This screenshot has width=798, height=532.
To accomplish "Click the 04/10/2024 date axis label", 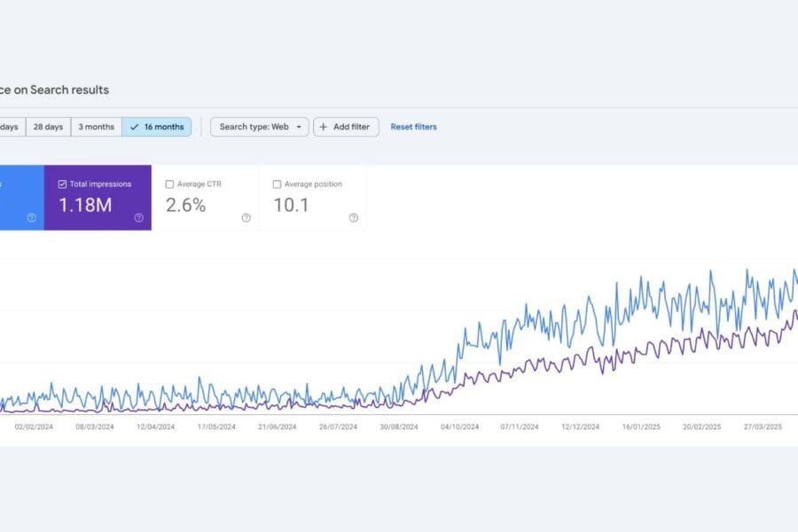I will pyautogui.click(x=459, y=426).
